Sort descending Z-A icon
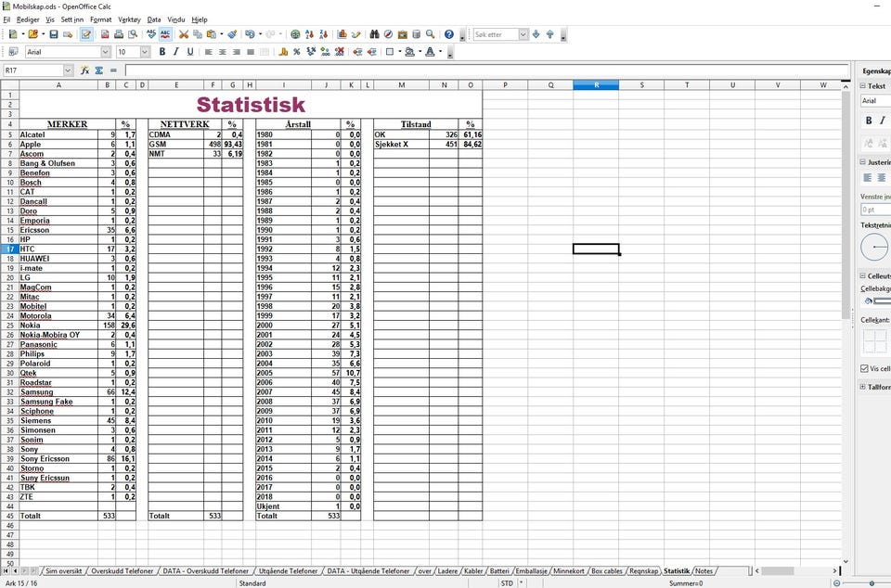This screenshot has height=588, width=891. [x=323, y=34]
